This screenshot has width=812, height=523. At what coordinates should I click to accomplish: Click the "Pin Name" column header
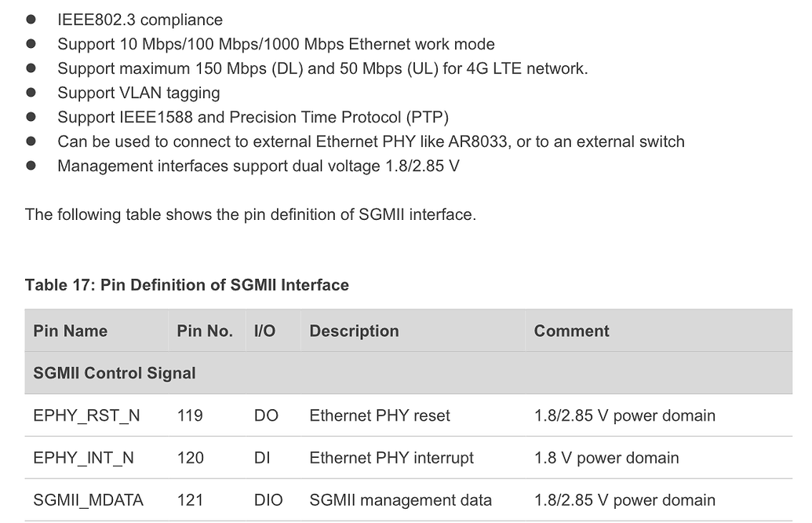click(x=71, y=331)
